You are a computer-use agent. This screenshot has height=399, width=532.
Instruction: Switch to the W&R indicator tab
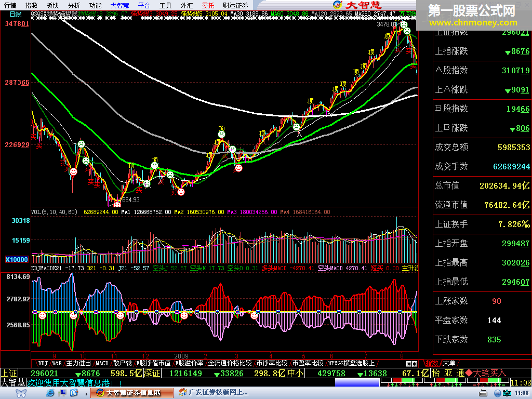click(x=57, y=363)
